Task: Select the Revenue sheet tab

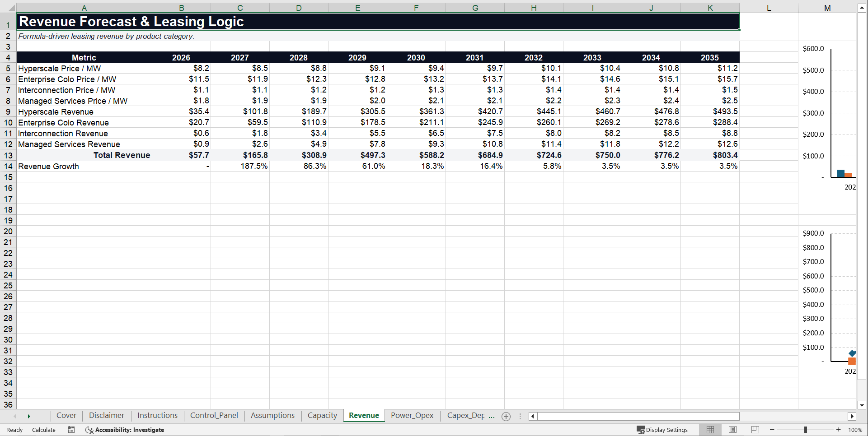Action: [x=364, y=416]
